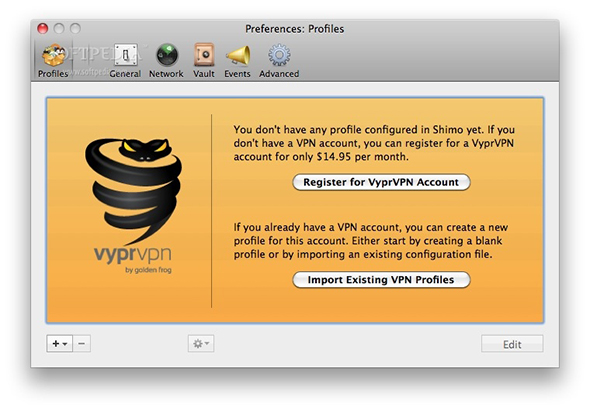Click the minus remove-profile button

(x=82, y=344)
